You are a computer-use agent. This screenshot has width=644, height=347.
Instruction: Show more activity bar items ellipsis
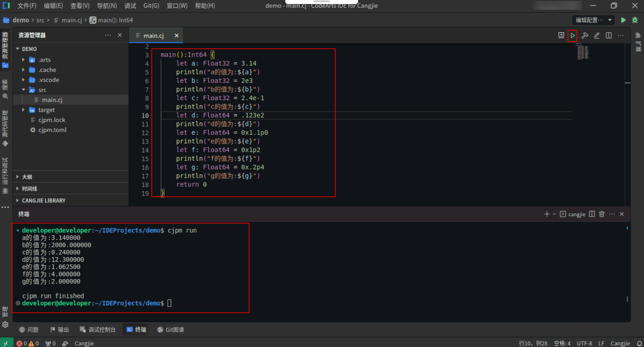click(5, 207)
